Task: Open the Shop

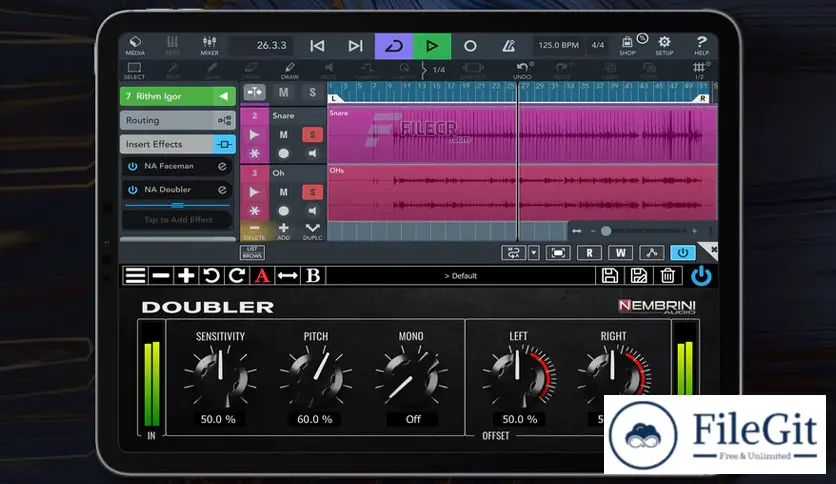Action: [627, 46]
